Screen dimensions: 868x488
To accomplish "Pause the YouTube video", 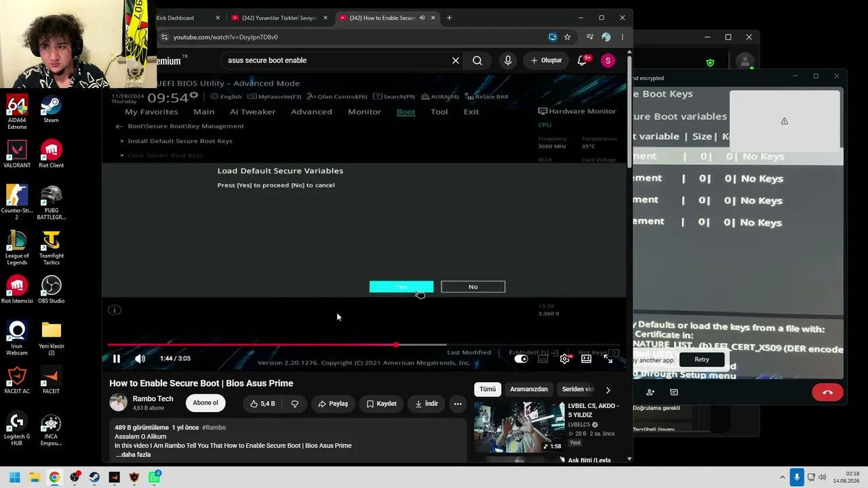I will (x=117, y=359).
